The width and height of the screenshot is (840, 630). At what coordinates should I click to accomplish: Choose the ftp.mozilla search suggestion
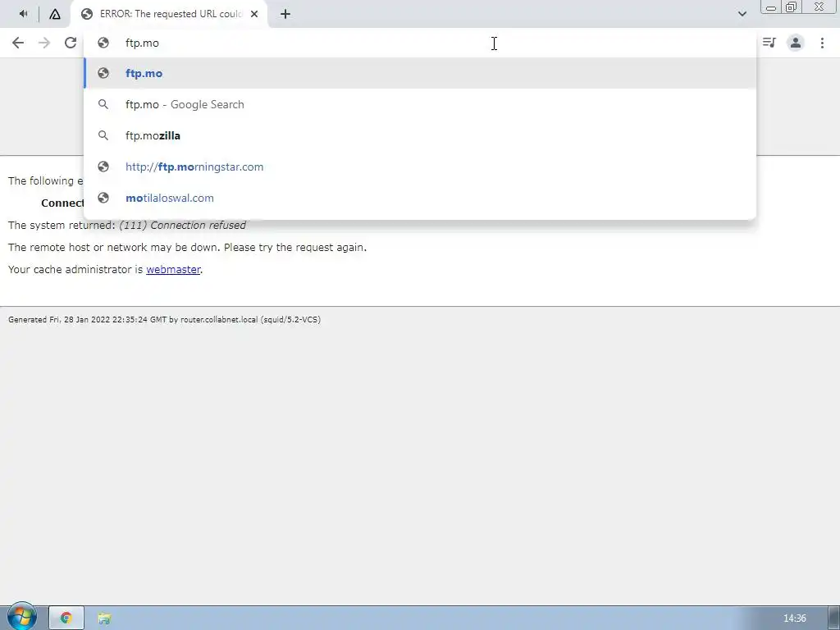(x=420, y=135)
